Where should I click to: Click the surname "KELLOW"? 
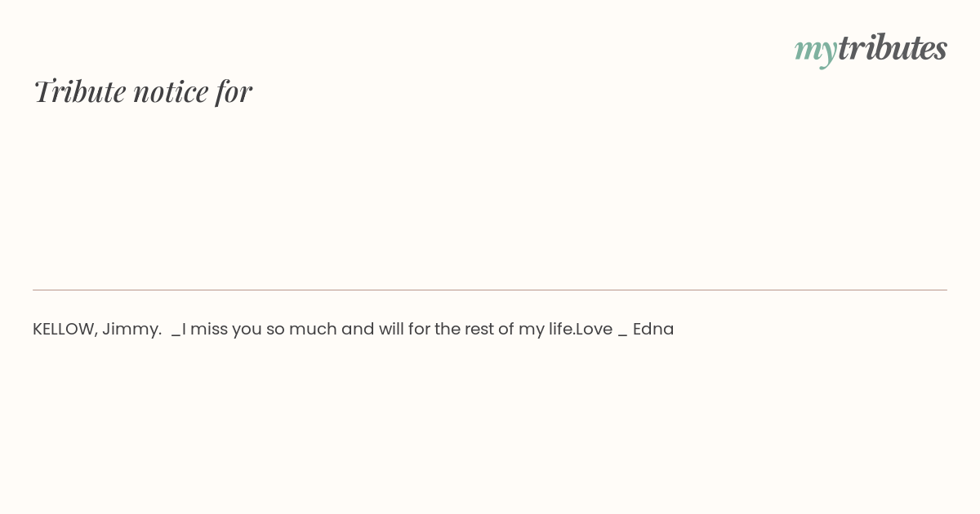click(x=65, y=330)
